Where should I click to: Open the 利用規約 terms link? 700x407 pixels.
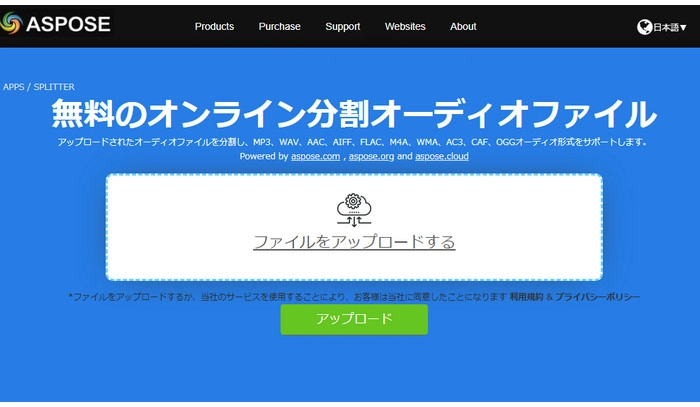coord(526,297)
